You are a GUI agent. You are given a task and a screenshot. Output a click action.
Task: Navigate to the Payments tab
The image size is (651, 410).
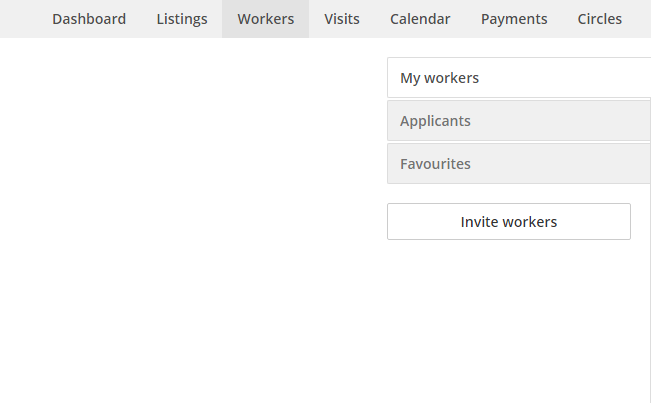514,19
